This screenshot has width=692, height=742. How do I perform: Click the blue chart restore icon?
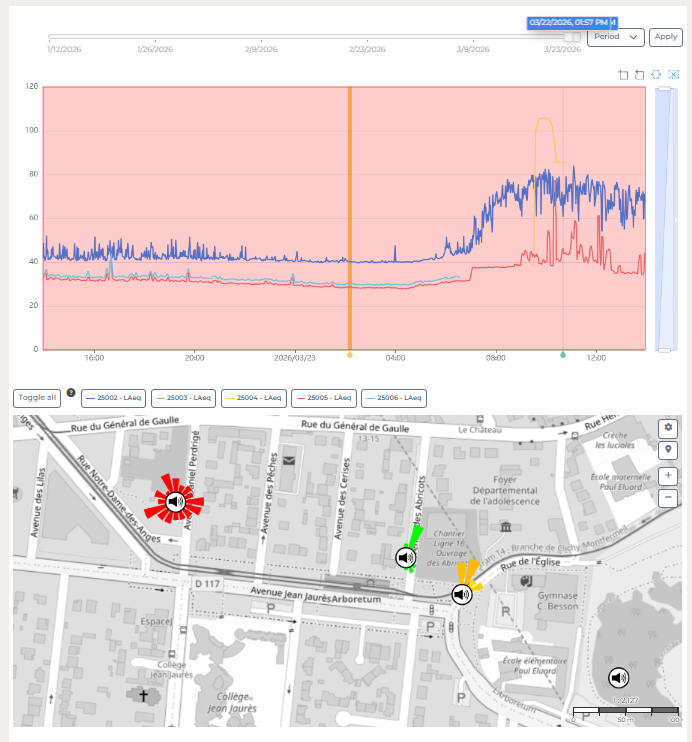[657, 75]
